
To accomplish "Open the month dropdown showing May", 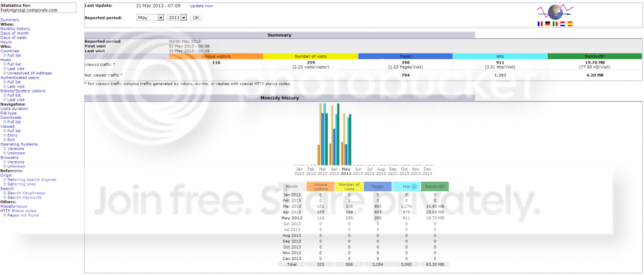I will click(150, 18).
